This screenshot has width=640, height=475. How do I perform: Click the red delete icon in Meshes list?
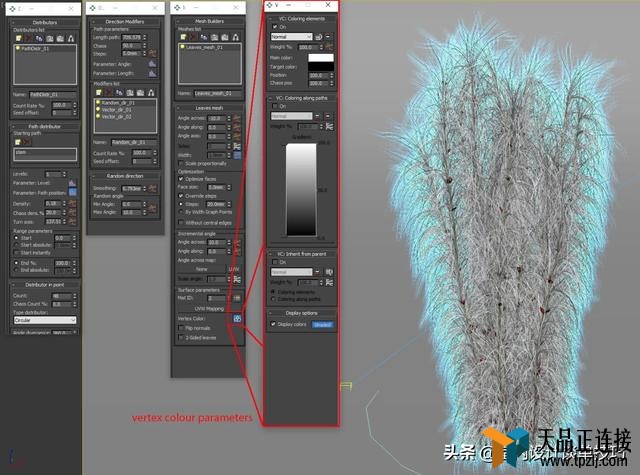(193, 37)
